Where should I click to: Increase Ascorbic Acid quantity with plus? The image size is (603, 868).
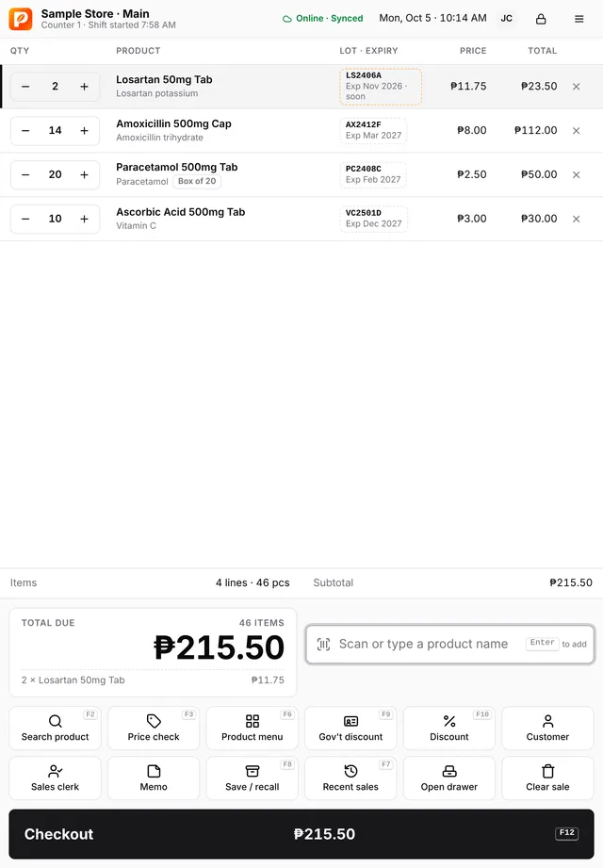[x=84, y=219]
